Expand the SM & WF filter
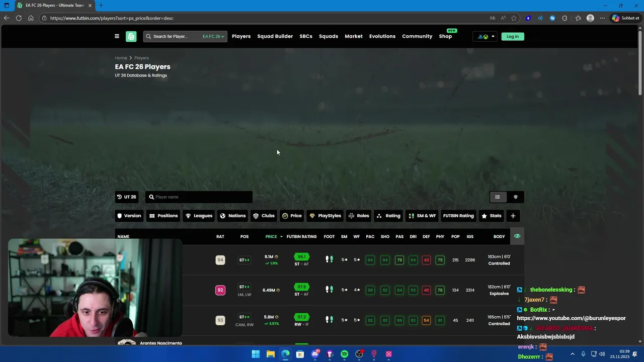Image resolution: width=644 pixels, height=362 pixels. coord(422,216)
